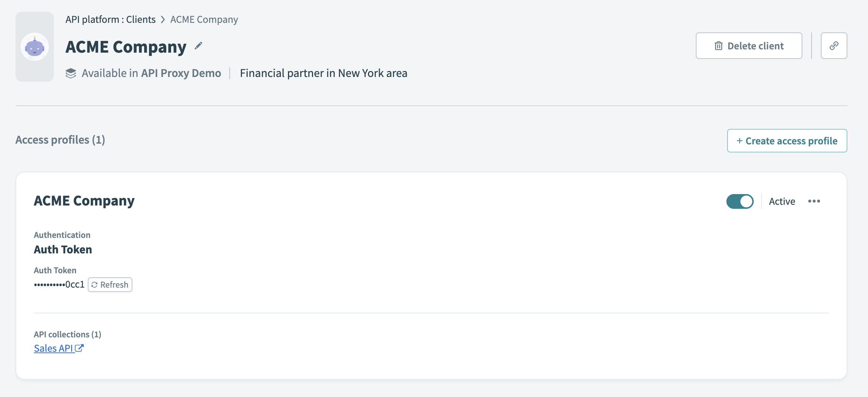Click the ACME Company breadcrumb item

click(x=204, y=20)
